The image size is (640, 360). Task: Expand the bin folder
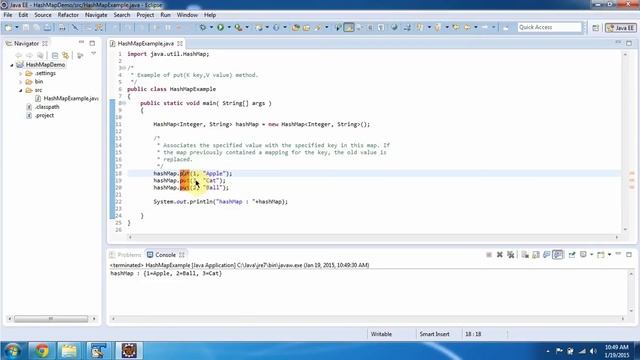(20, 82)
